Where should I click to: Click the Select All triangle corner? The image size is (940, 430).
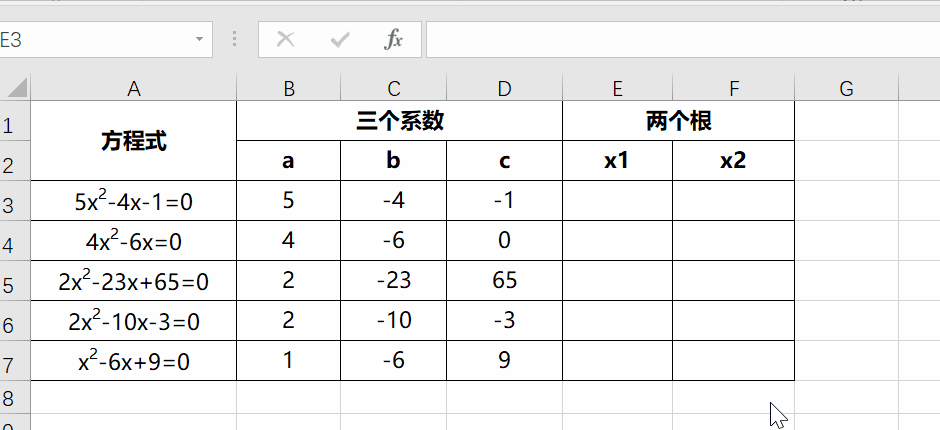[x=17, y=88]
